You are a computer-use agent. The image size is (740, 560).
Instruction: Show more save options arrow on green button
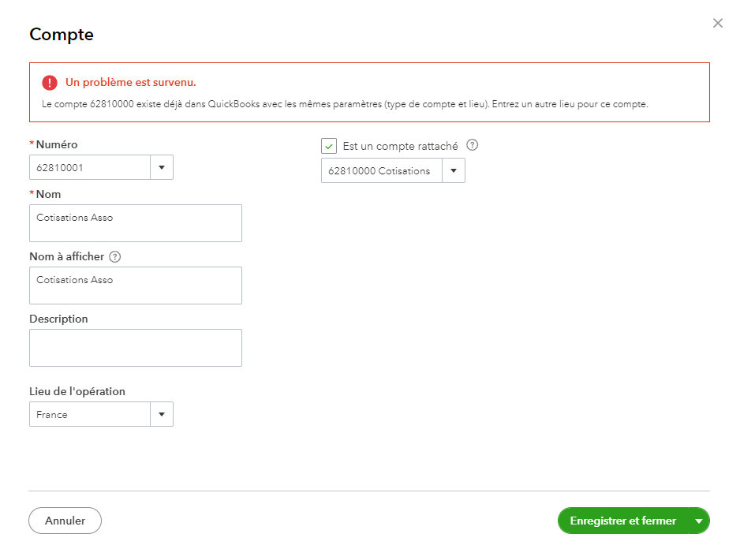click(698, 521)
